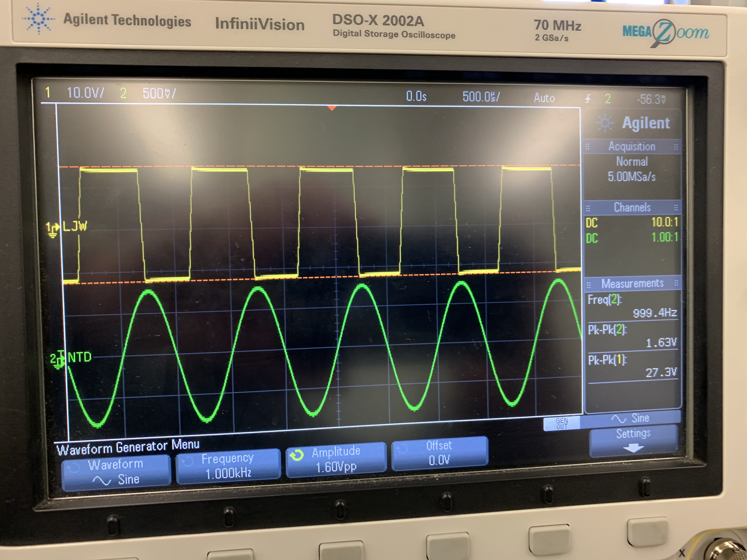The height and width of the screenshot is (560, 747).
Task: Click the green rotating knob icon on Amplitude
Action: tap(297, 455)
